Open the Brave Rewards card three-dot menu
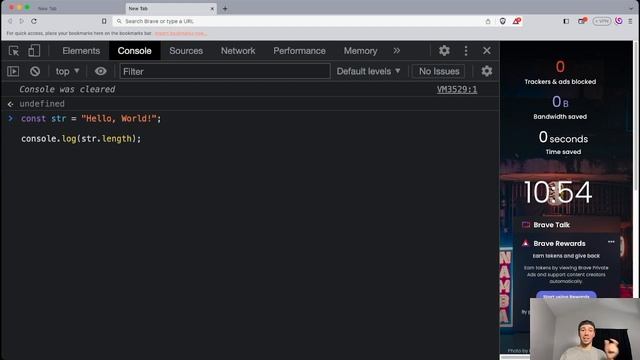 coord(611,242)
